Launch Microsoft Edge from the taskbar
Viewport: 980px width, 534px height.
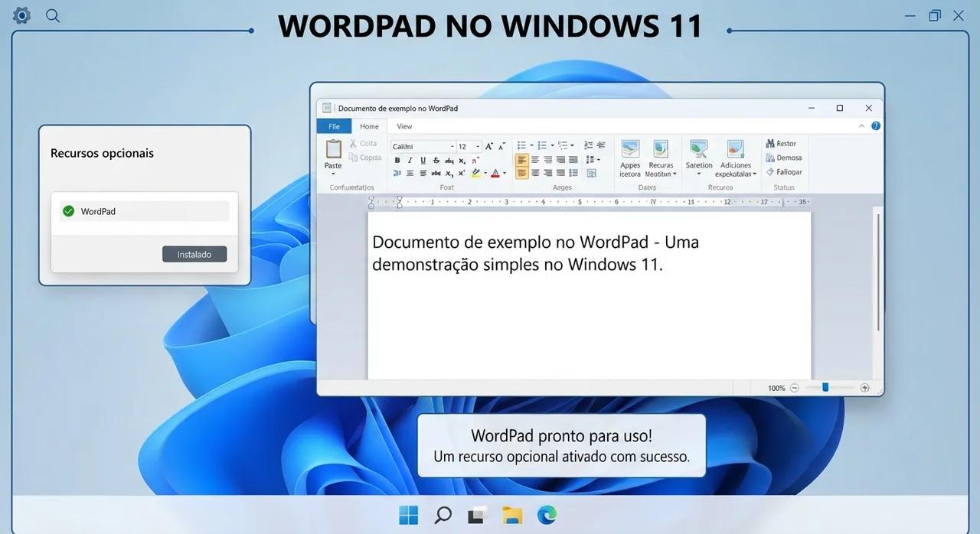coord(547,515)
